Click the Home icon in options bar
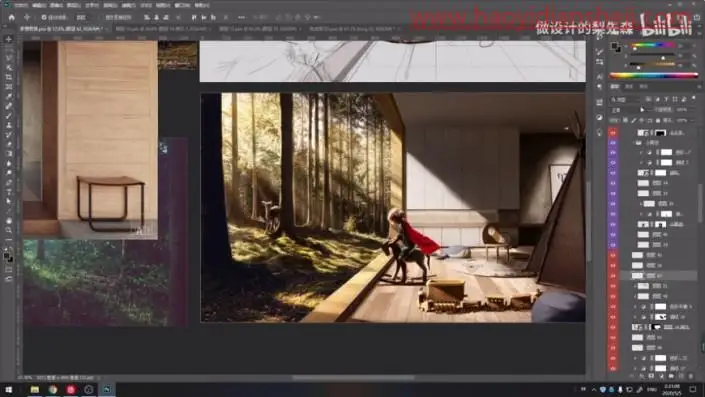Image resolution: width=705 pixels, height=397 pixels. pos(12,17)
